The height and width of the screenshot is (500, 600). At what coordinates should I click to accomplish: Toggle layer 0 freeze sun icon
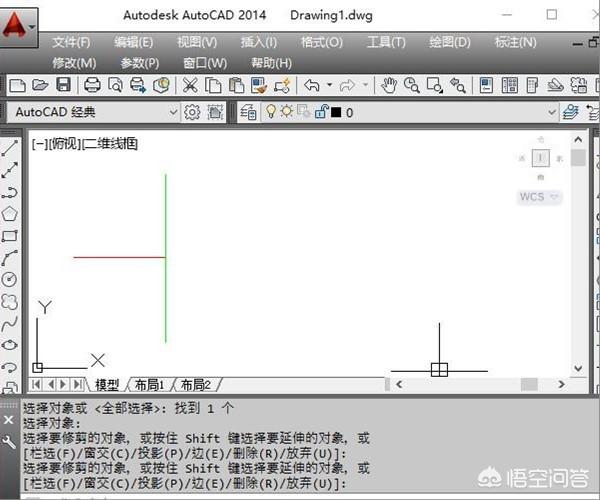click(x=287, y=111)
